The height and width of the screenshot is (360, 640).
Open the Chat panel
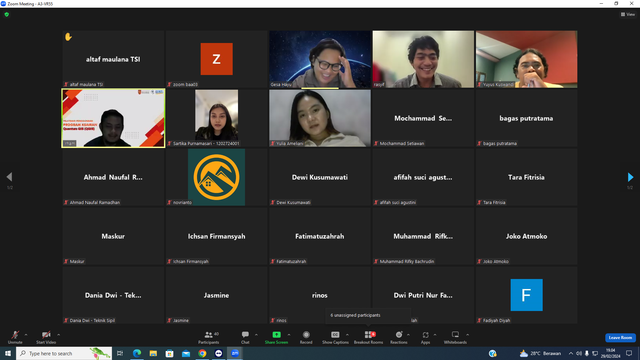click(245, 337)
